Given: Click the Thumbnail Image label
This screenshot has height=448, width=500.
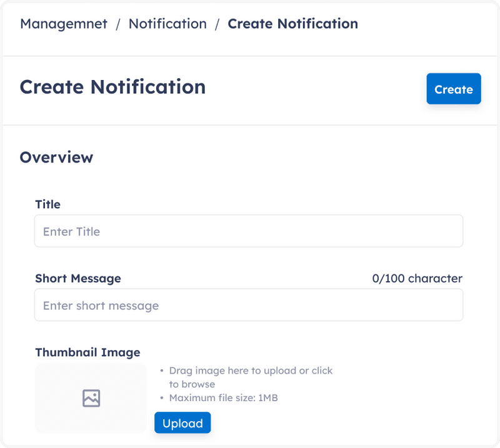Looking at the screenshot, I should pos(87,353).
